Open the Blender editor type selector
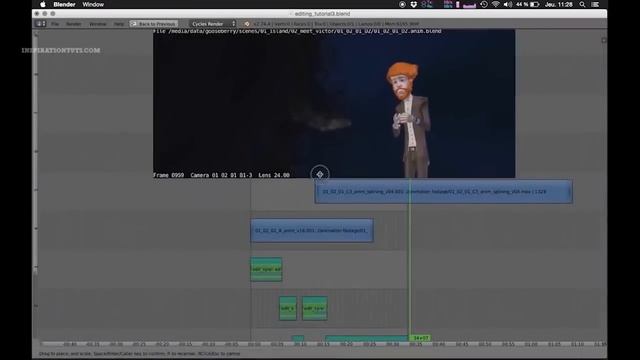640x360 pixels. [41, 24]
